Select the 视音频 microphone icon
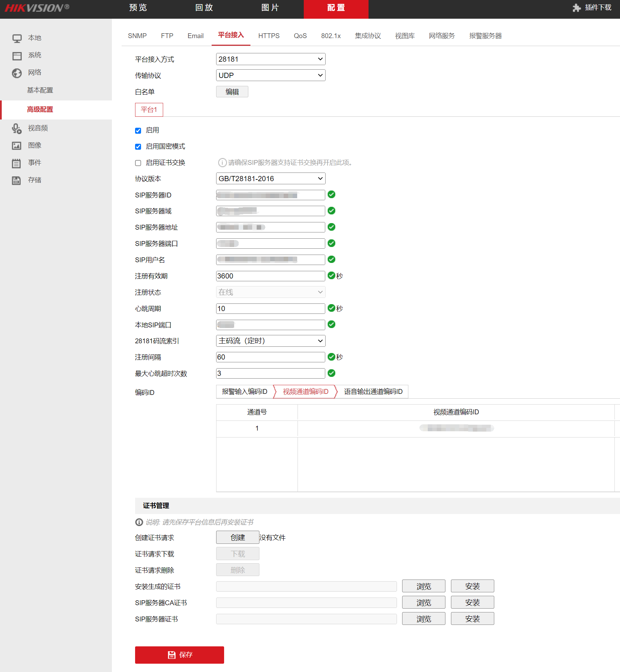The height and width of the screenshot is (672, 620). [x=17, y=129]
